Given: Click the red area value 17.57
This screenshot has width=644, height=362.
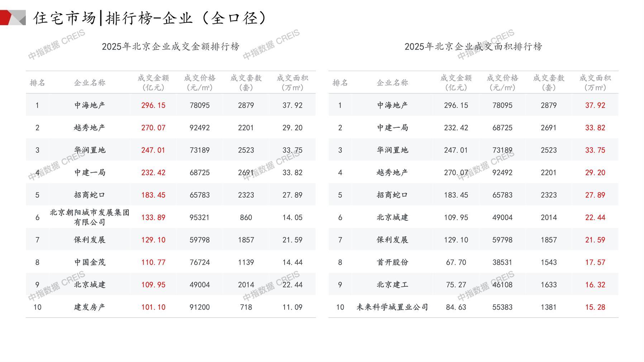Looking at the screenshot, I should (x=595, y=262).
